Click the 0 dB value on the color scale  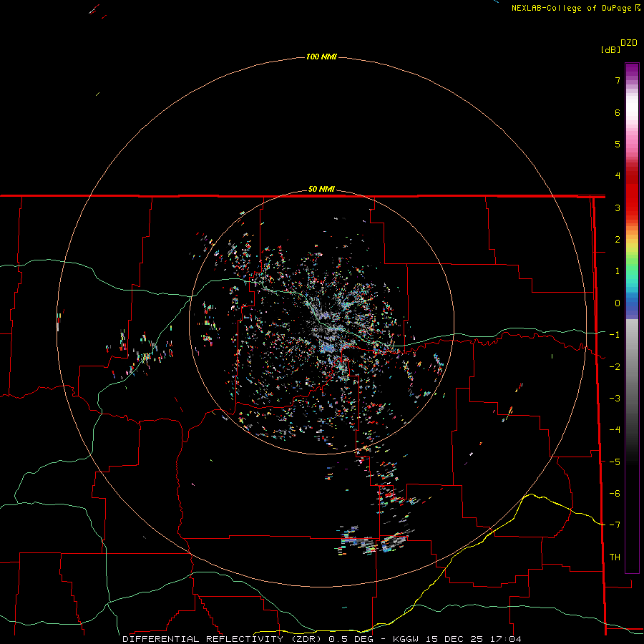[618, 303]
